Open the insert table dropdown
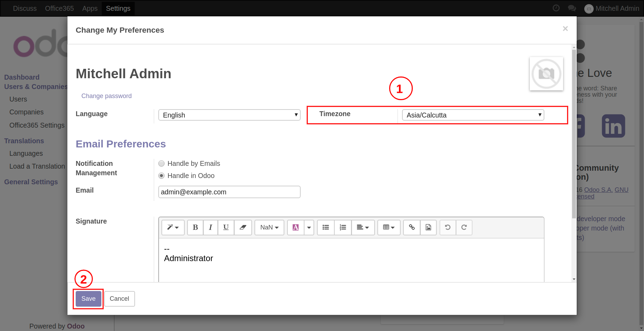 [x=389, y=227]
